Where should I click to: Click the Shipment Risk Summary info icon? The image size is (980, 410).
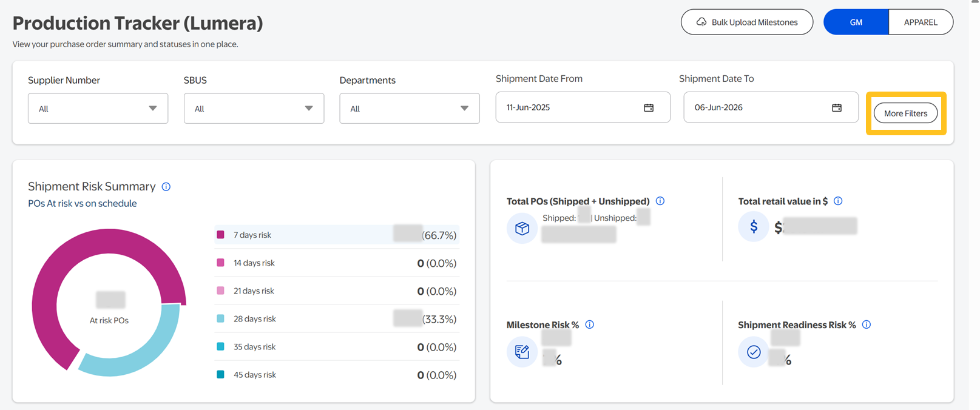pyautogui.click(x=166, y=187)
